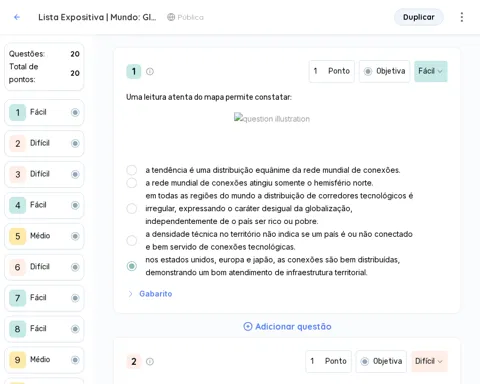
Task: Open the Difícil difficulty dropdown of question 2
Action: coord(429,361)
